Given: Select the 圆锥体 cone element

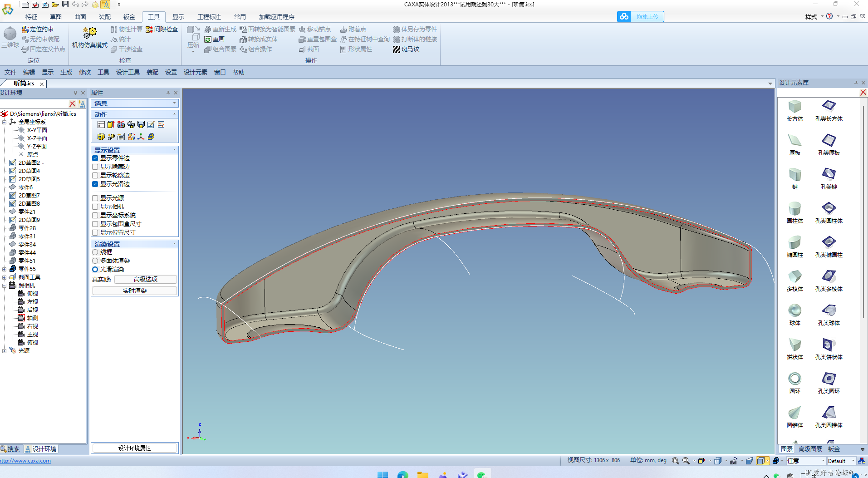Looking at the screenshot, I should 794,417.
